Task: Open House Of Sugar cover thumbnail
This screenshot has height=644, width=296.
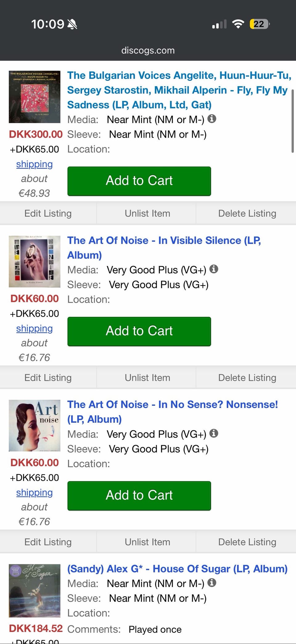Action: click(x=35, y=591)
